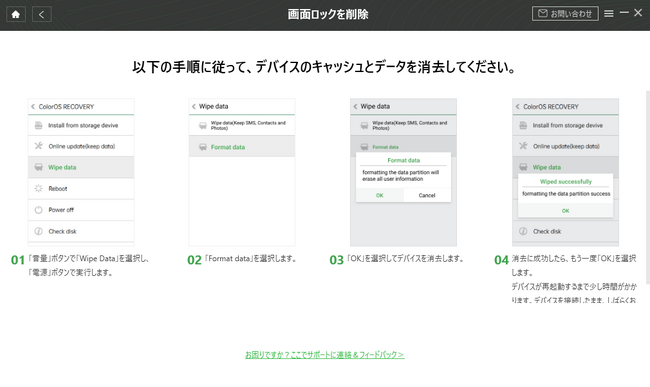Click the step 04 Wiped successfully thumbnail
The width and height of the screenshot is (650, 387).
565,172
